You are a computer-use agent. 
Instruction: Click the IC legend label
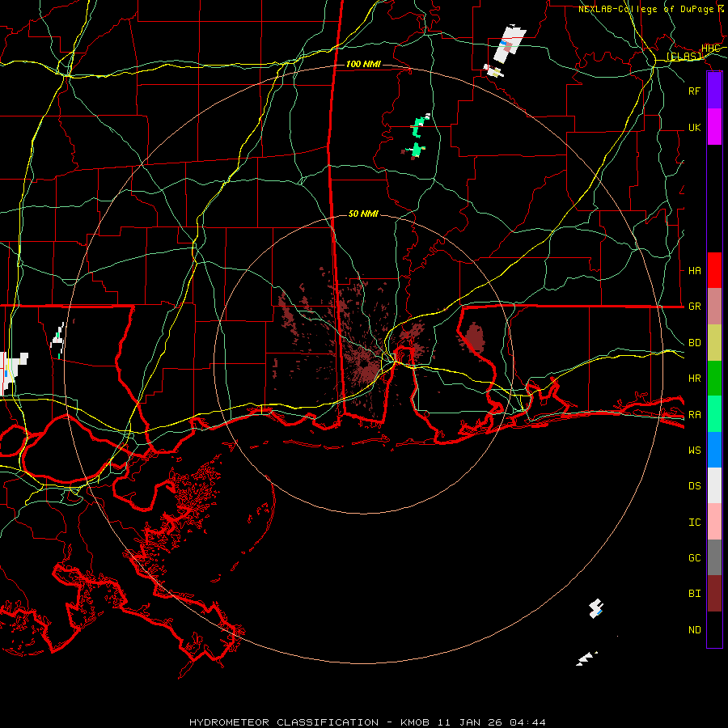coord(694,522)
